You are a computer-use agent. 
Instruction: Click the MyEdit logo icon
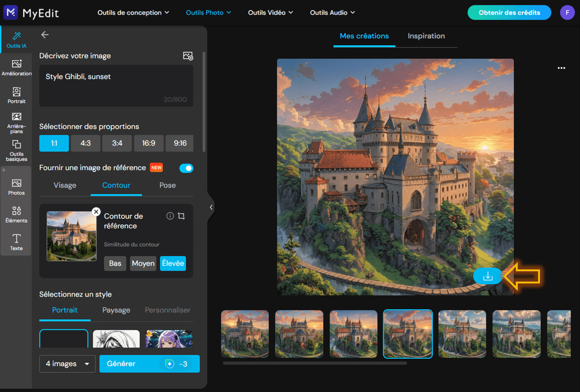(x=11, y=12)
